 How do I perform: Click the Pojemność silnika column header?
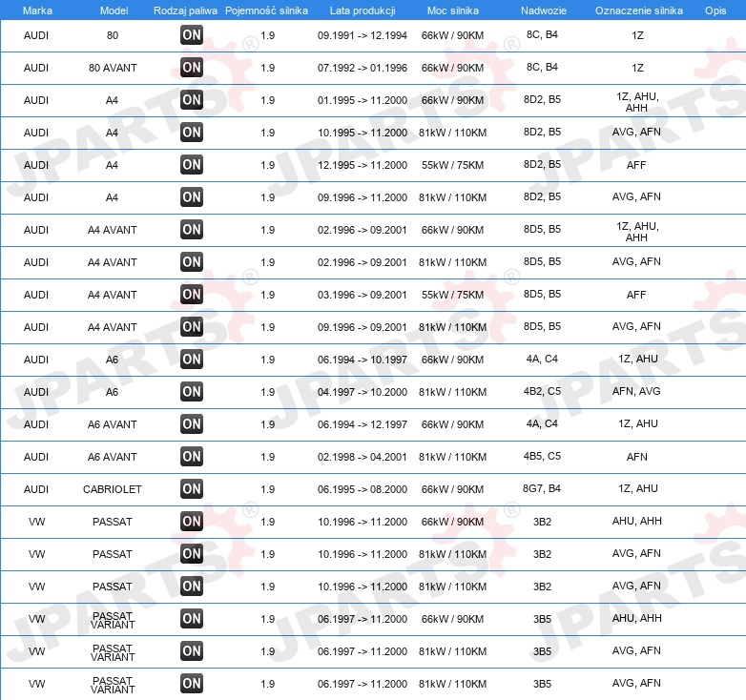coord(266,10)
